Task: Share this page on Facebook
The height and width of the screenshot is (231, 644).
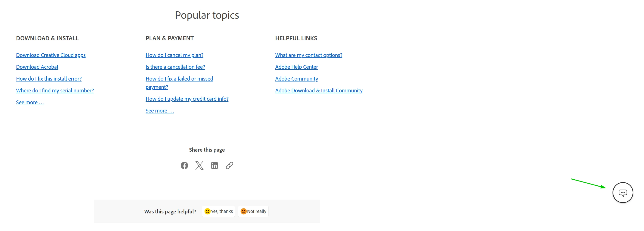Action: tap(184, 165)
